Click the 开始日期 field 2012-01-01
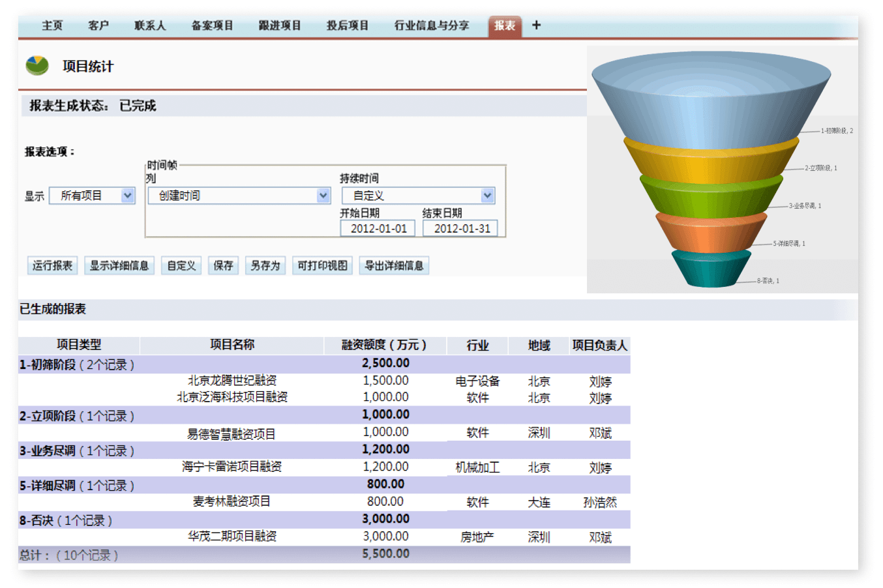The height and width of the screenshot is (588, 883). pos(379,229)
